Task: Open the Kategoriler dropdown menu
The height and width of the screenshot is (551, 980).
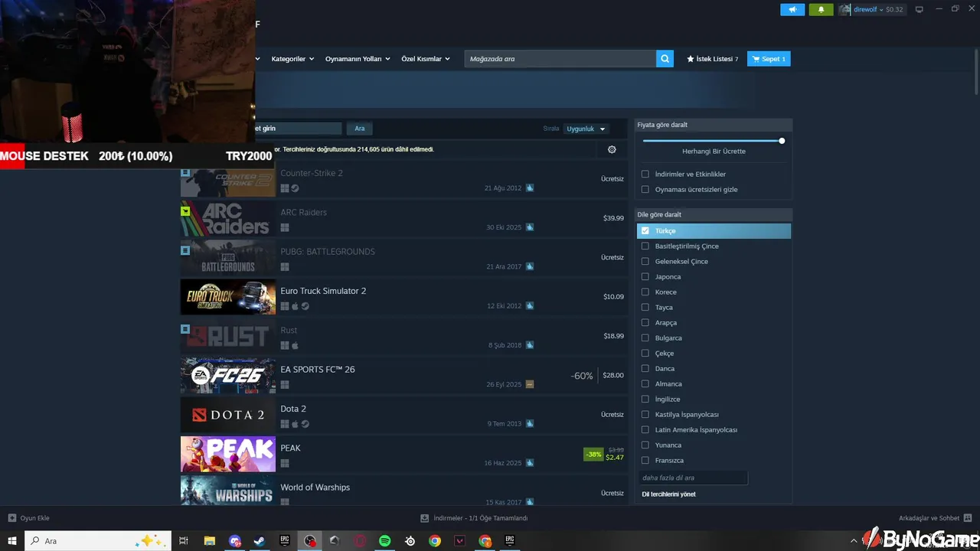Action: 292,59
